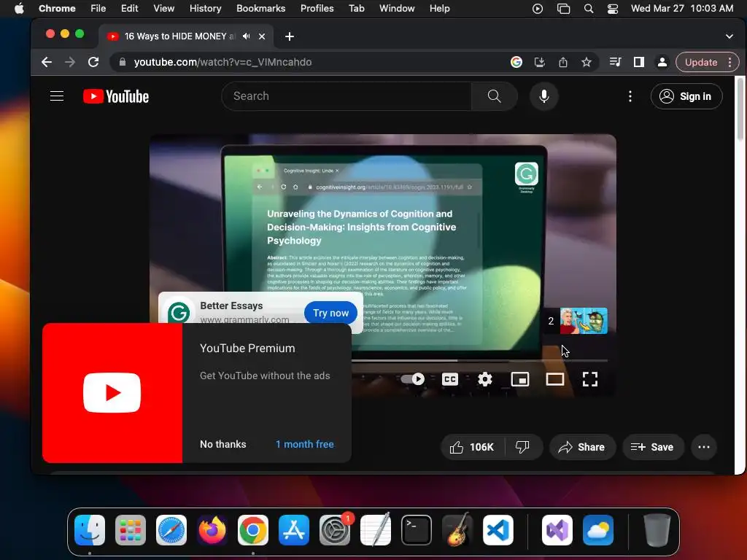The image size is (747, 560).
Task: Go to YouTube home via logo
Action: [116, 96]
